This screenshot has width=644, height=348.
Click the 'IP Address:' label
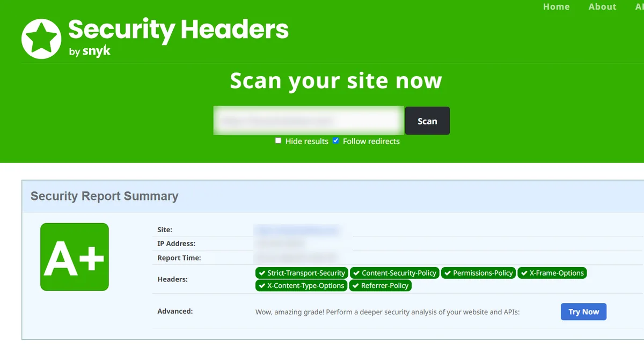177,244
